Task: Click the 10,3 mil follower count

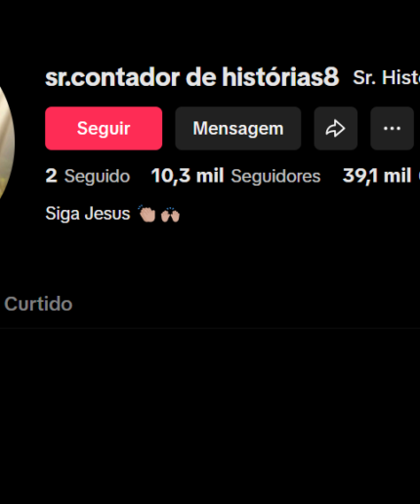Action: pos(188,176)
